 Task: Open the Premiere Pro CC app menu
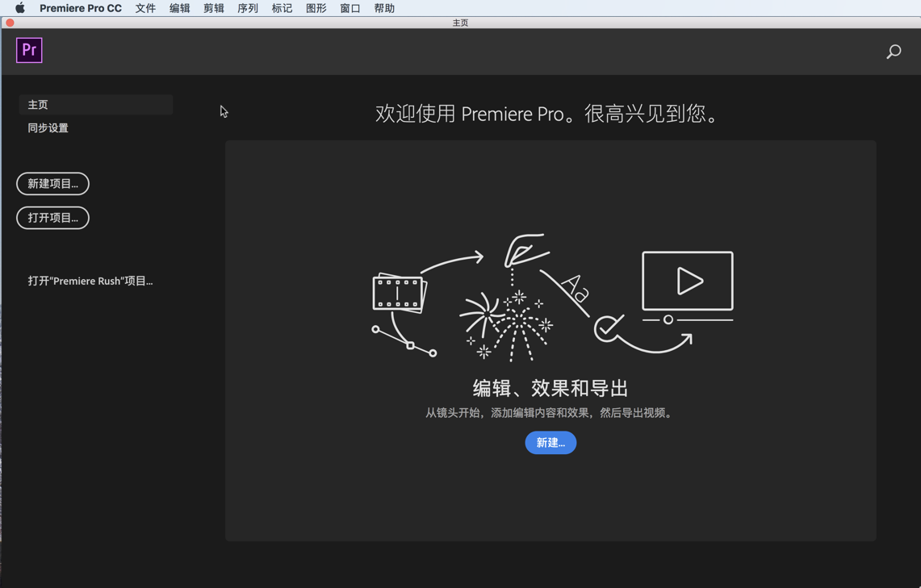coord(81,8)
